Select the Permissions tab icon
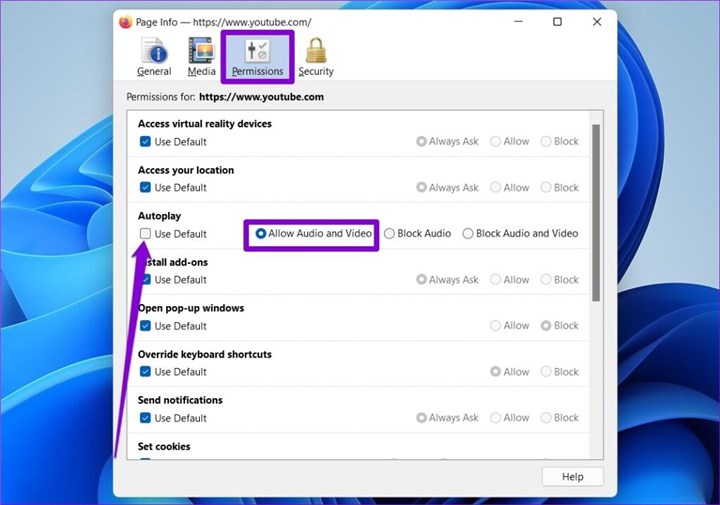720x505 pixels. [x=257, y=57]
